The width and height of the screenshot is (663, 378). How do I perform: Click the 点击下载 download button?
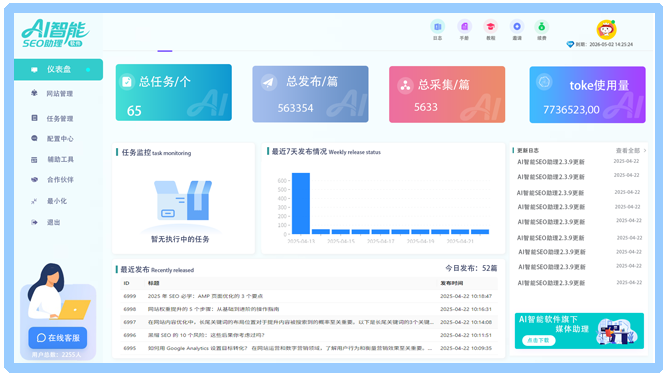pyautogui.click(x=538, y=340)
